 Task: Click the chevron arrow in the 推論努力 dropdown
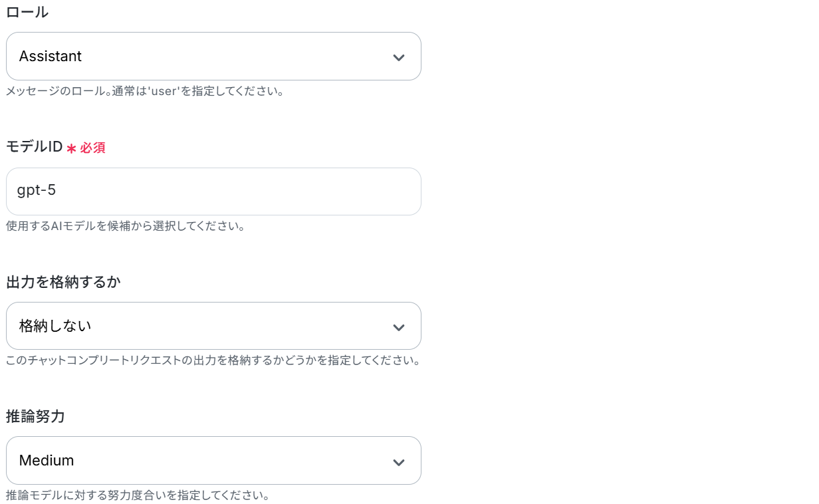coord(398,461)
